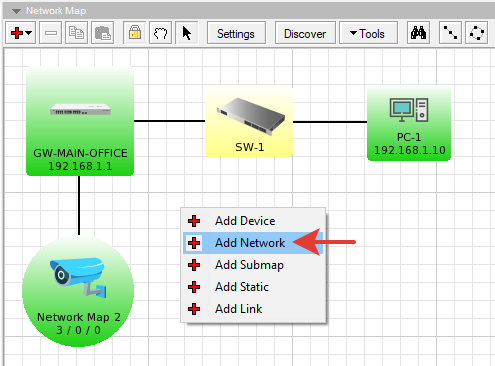The width and height of the screenshot is (495, 366).
Task: Collapse the Network Map panel triangle
Action: pyautogui.click(x=16, y=11)
